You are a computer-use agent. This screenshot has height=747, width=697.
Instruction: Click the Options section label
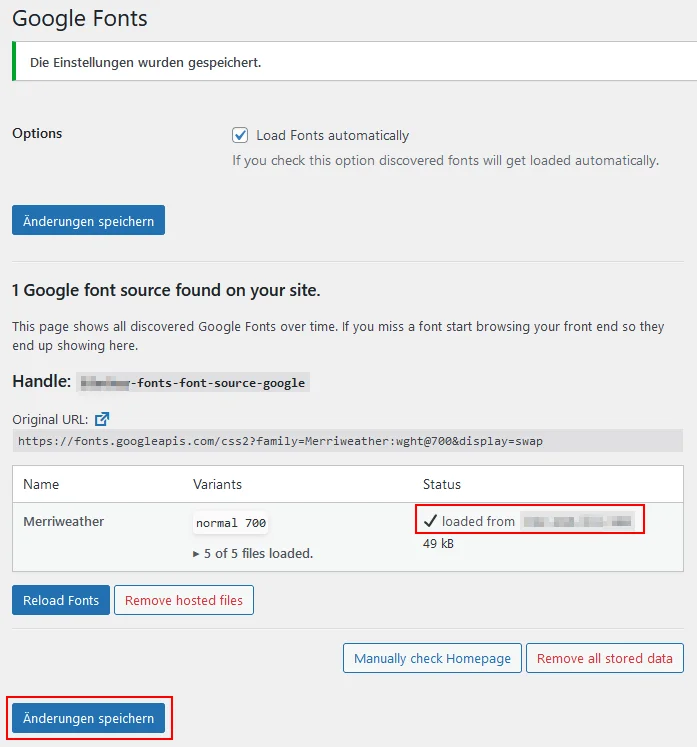pos(37,133)
